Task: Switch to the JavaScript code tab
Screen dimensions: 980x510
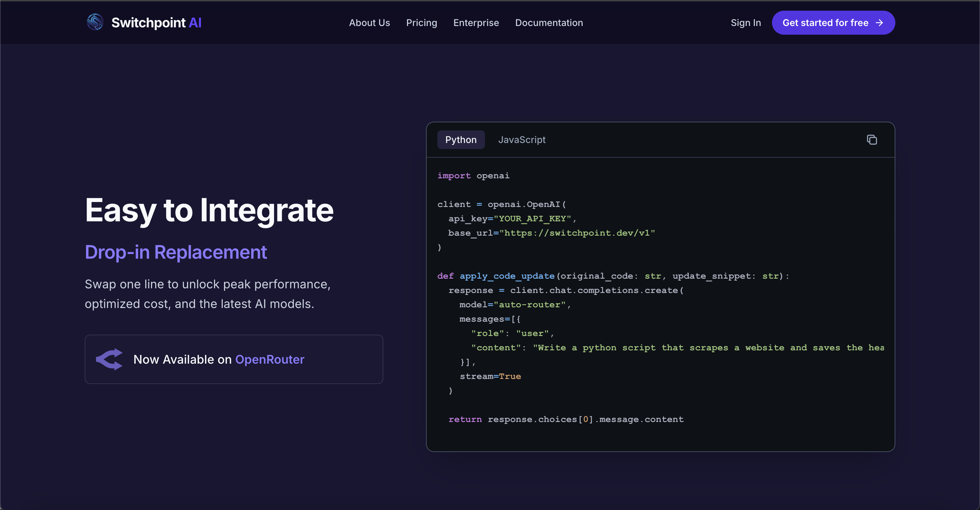Action: coord(522,140)
